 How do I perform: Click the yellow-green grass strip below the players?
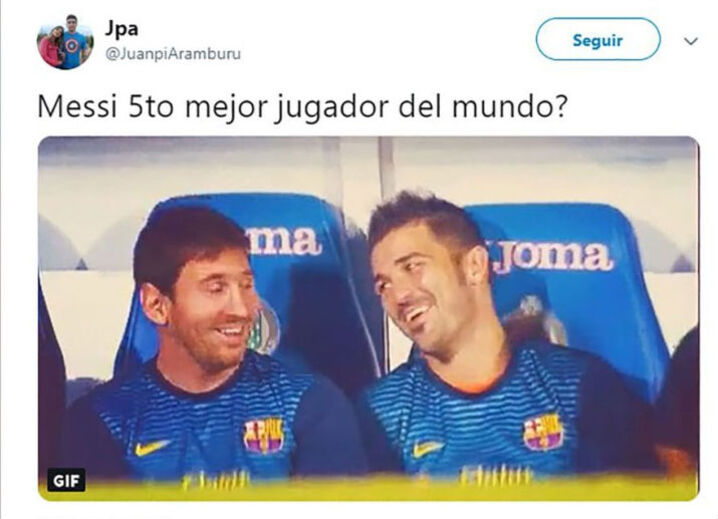[369, 489]
